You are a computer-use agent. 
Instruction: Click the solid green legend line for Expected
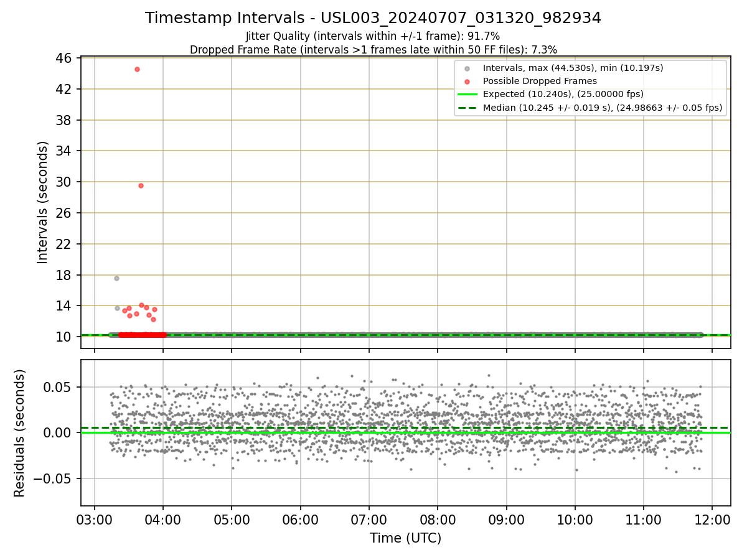(467, 95)
